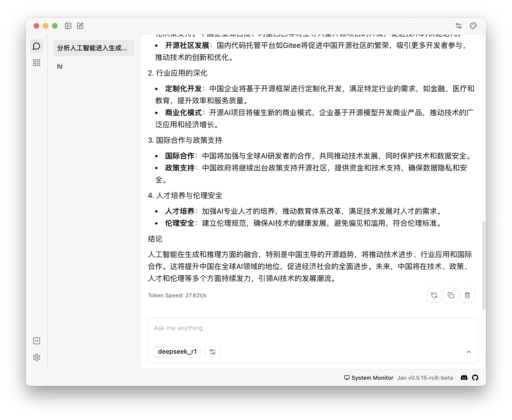
Task: Open the GitHub link icon
Action: click(x=475, y=378)
